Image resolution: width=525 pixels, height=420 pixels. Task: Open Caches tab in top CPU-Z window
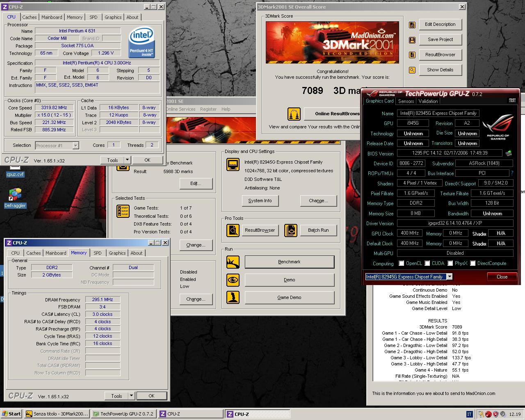pos(30,17)
